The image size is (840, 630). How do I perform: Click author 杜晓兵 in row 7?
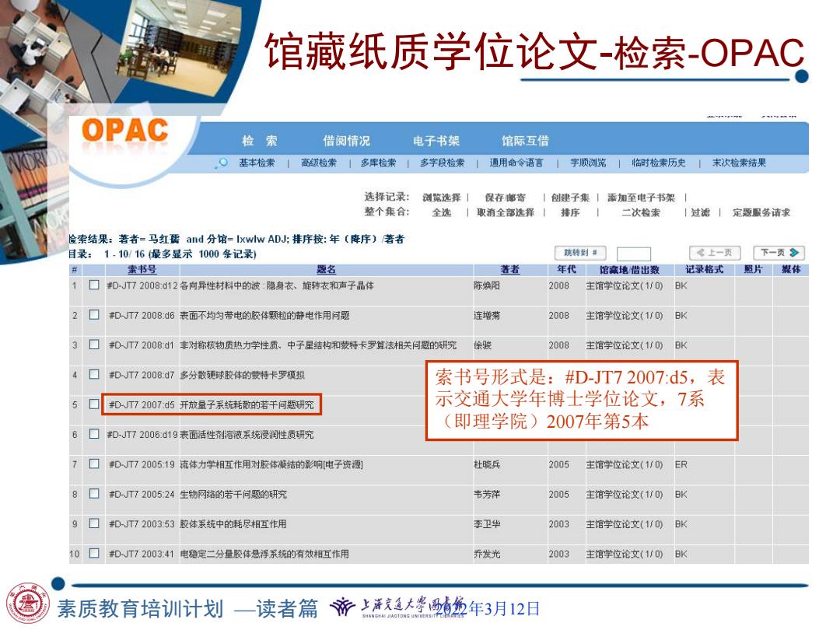(x=486, y=464)
